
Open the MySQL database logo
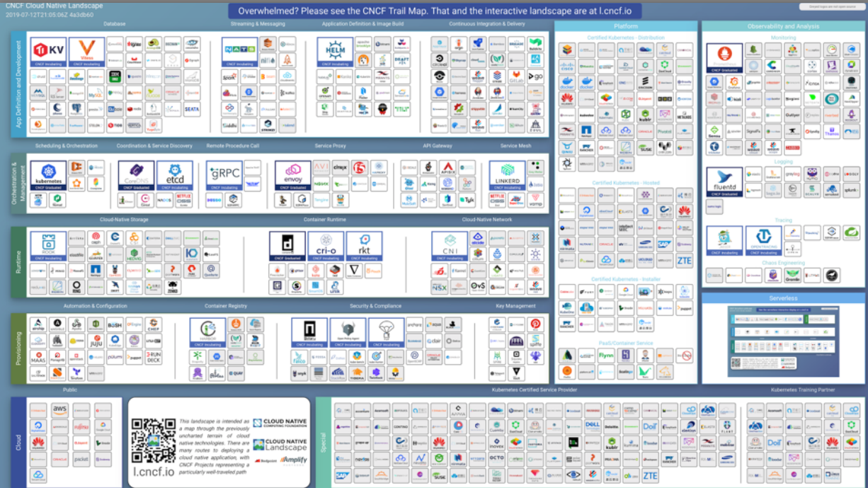coord(96,93)
